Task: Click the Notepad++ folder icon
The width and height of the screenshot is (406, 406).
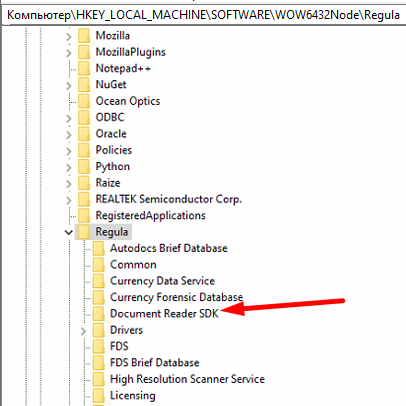Action: [84, 68]
